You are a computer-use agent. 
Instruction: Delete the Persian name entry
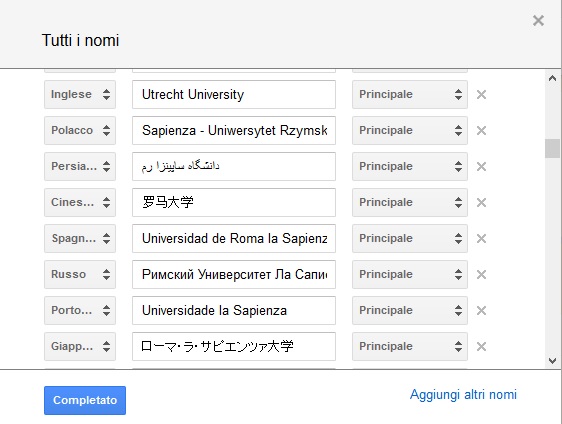(481, 167)
